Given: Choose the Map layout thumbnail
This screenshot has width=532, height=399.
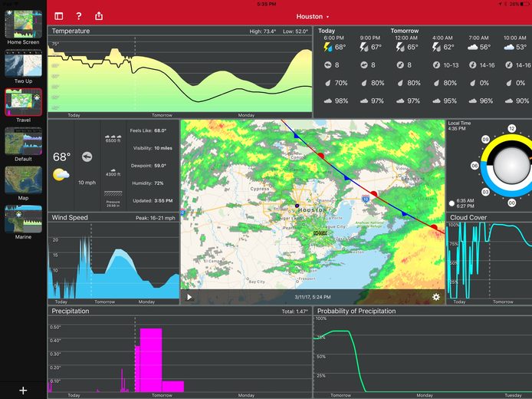Looking at the screenshot, I should point(23,180).
